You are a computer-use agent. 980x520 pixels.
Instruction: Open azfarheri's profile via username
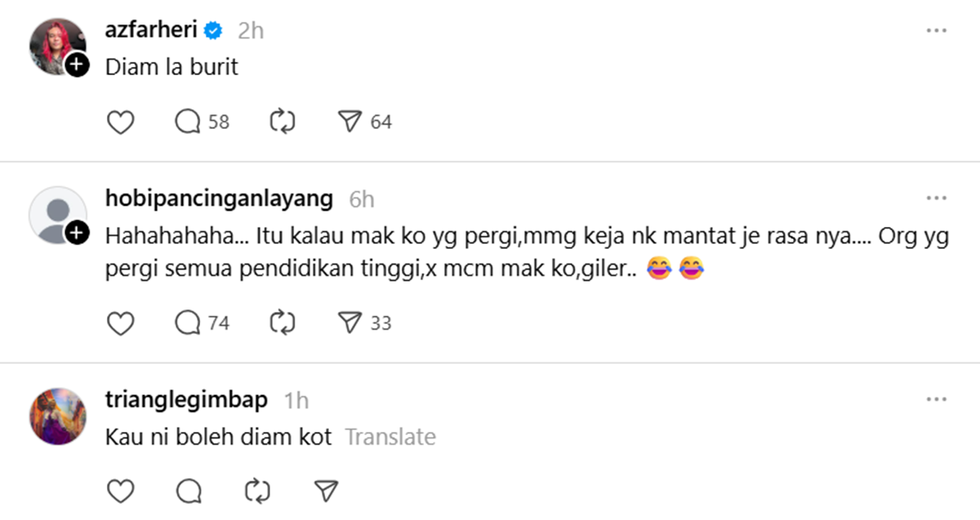(x=153, y=30)
